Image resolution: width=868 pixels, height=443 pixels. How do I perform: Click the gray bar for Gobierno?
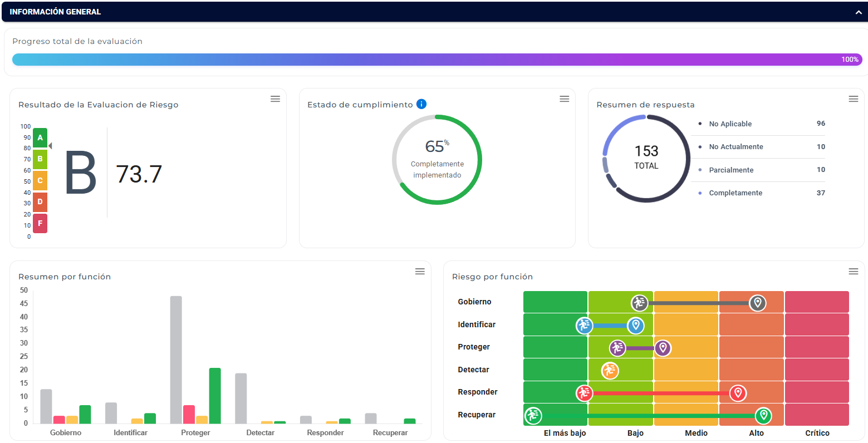(x=46, y=406)
